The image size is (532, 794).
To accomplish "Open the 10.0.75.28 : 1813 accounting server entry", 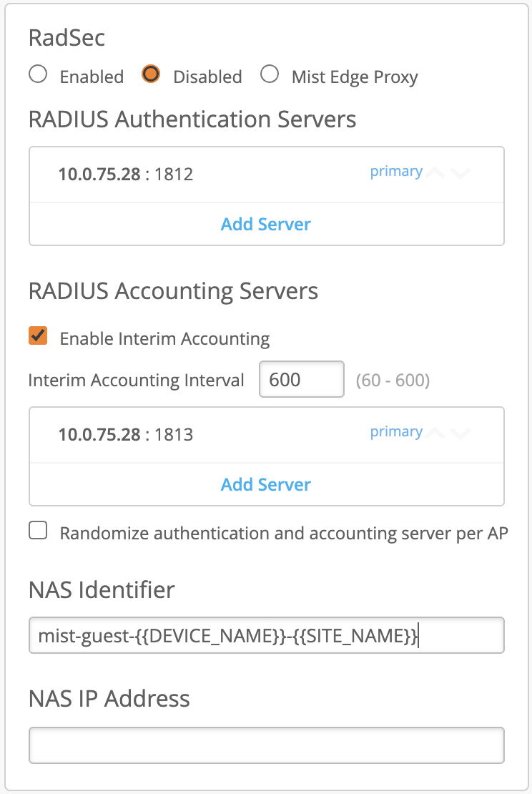I will click(126, 434).
